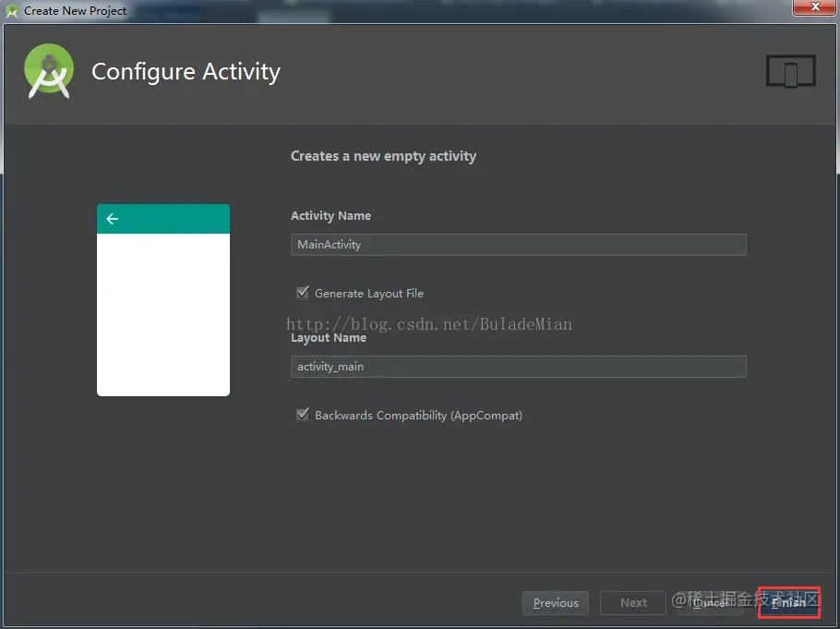Click the 'Layout Name' label
This screenshot has height=629, width=840.
pyautogui.click(x=329, y=338)
